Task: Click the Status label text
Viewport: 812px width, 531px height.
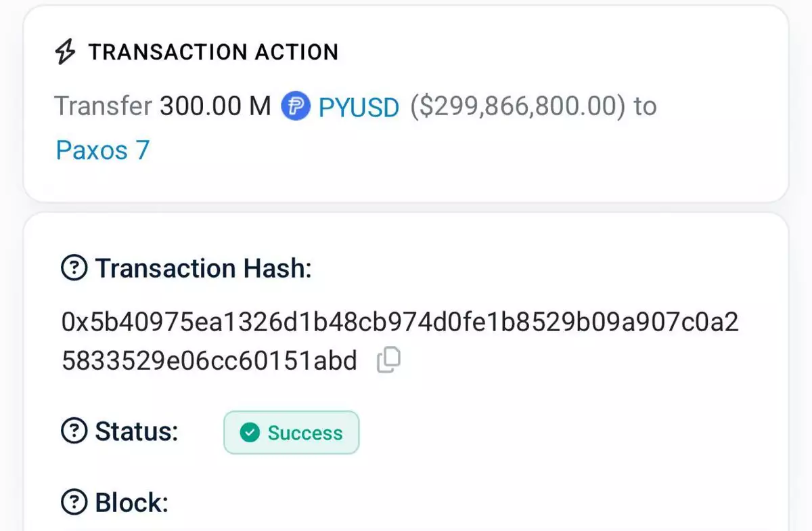Action: coord(137,430)
